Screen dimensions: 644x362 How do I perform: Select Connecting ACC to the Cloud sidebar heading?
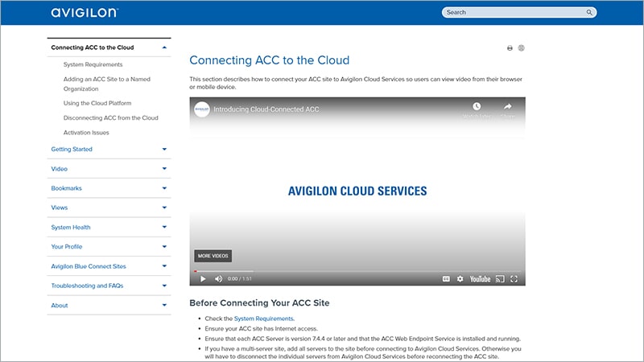[93, 47]
